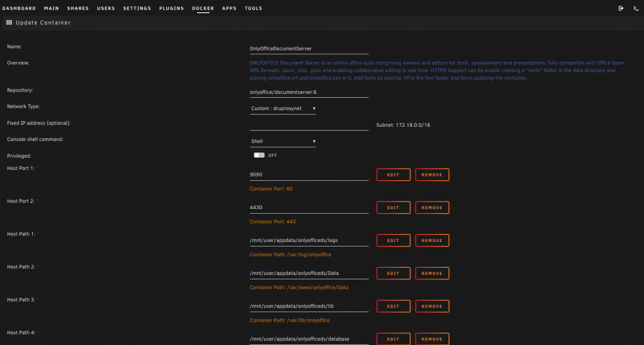Click the Overview description text

coord(437,70)
